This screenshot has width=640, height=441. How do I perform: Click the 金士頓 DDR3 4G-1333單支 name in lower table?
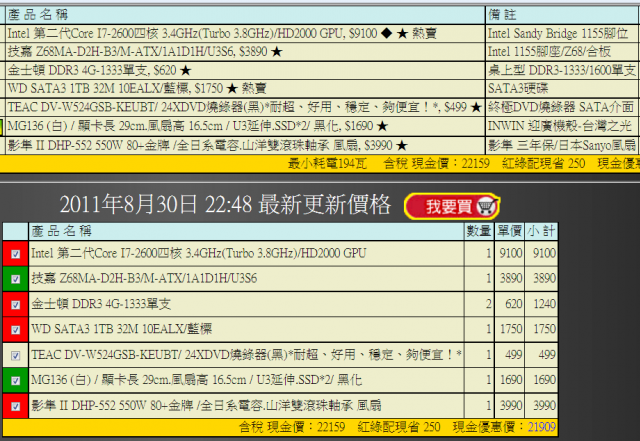[101, 304]
